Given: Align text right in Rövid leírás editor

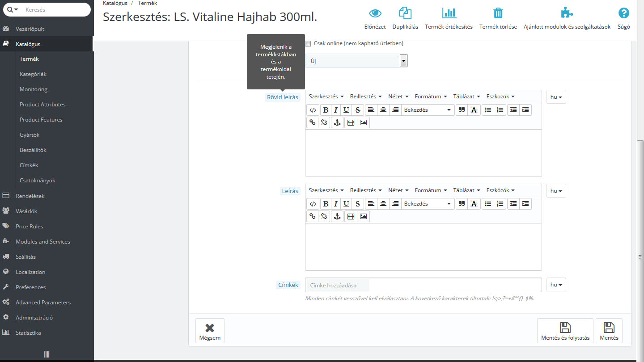Looking at the screenshot, I should coord(395,110).
